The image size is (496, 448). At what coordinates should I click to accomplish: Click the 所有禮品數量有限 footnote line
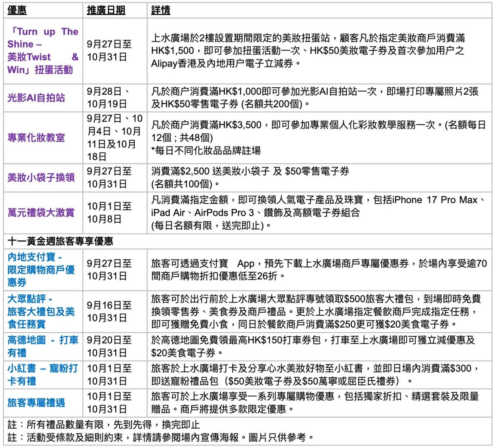point(104,425)
